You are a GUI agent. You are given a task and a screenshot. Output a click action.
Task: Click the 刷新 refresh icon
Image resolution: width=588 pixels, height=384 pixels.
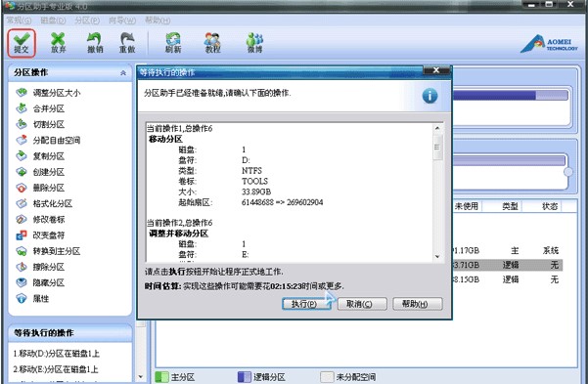(173, 43)
